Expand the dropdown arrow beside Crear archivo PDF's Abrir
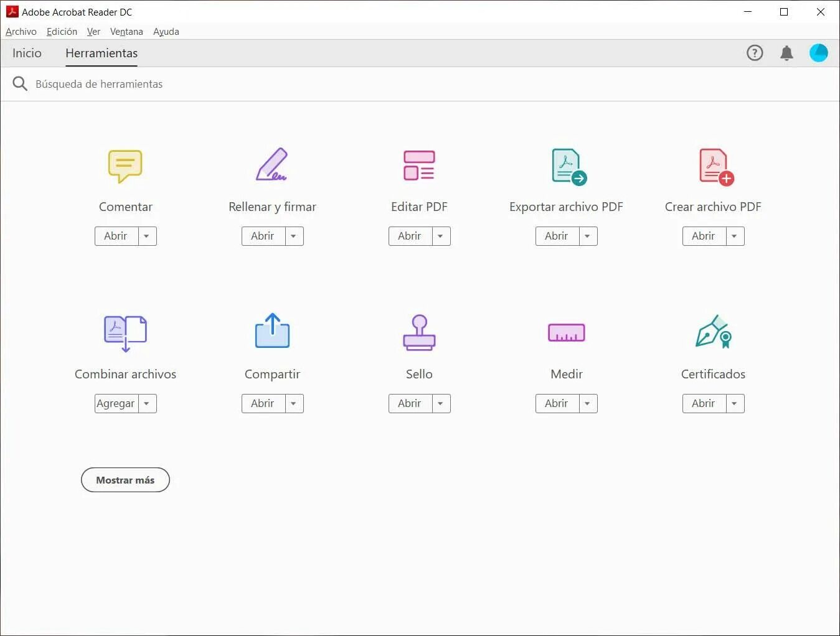840x636 pixels. click(735, 236)
